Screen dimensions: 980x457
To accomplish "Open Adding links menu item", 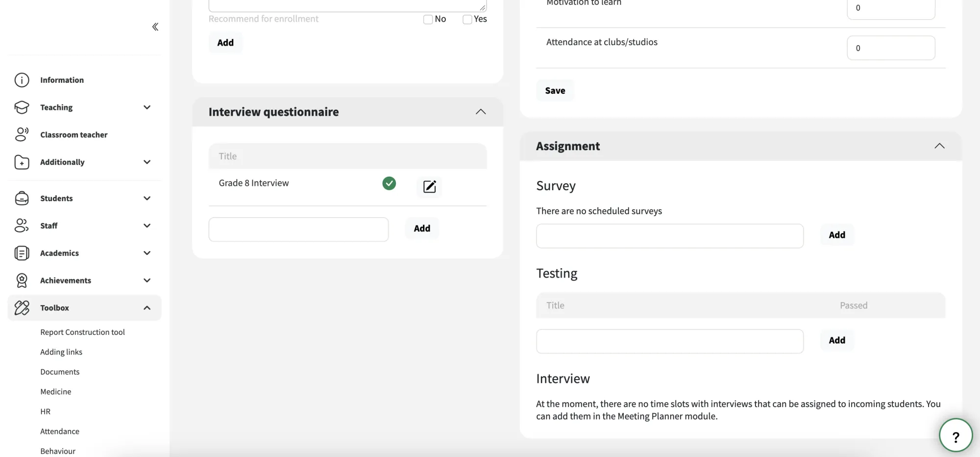I will pyautogui.click(x=61, y=352).
